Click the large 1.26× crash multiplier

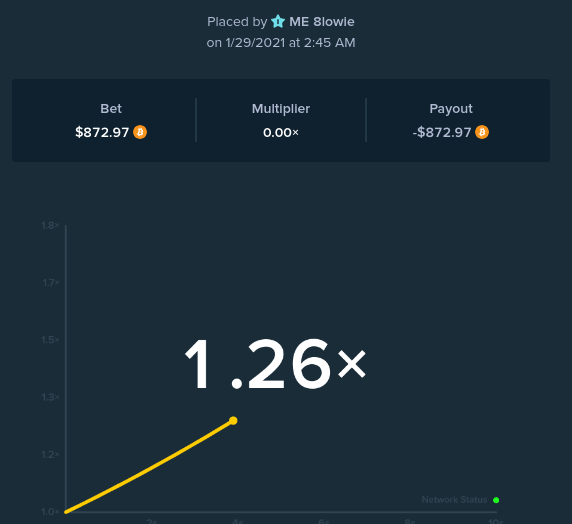point(275,364)
